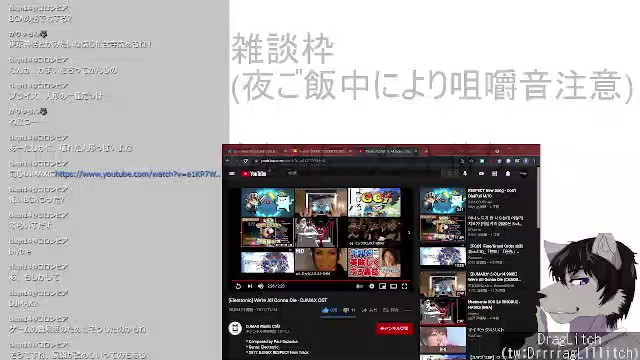Like the video with thumbs up
The height and width of the screenshot is (360, 640).
click(x=329, y=310)
